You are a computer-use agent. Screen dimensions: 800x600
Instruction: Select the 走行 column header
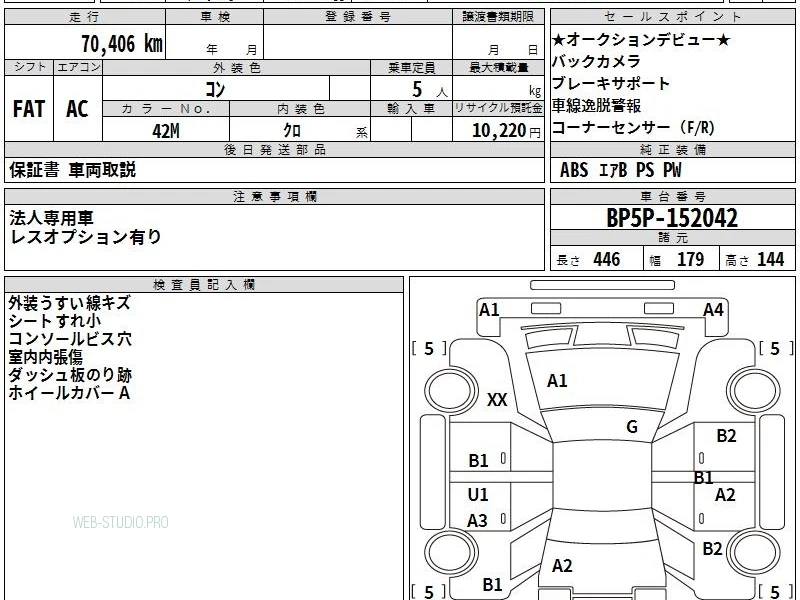click(x=85, y=17)
